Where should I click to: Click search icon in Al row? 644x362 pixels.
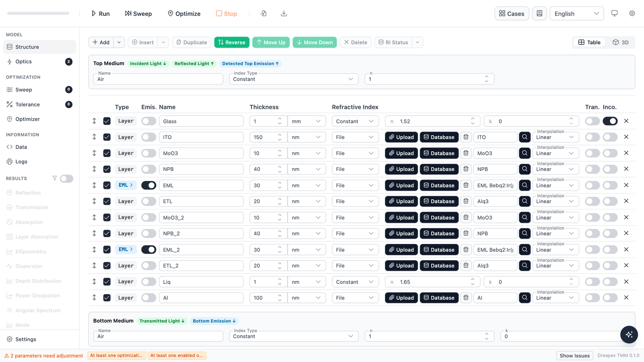pyautogui.click(x=525, y=298)
